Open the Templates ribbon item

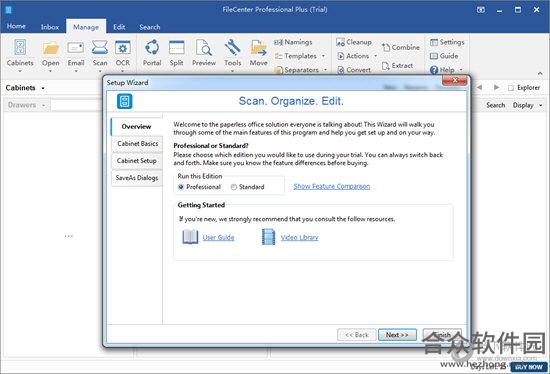pos(296,56)
